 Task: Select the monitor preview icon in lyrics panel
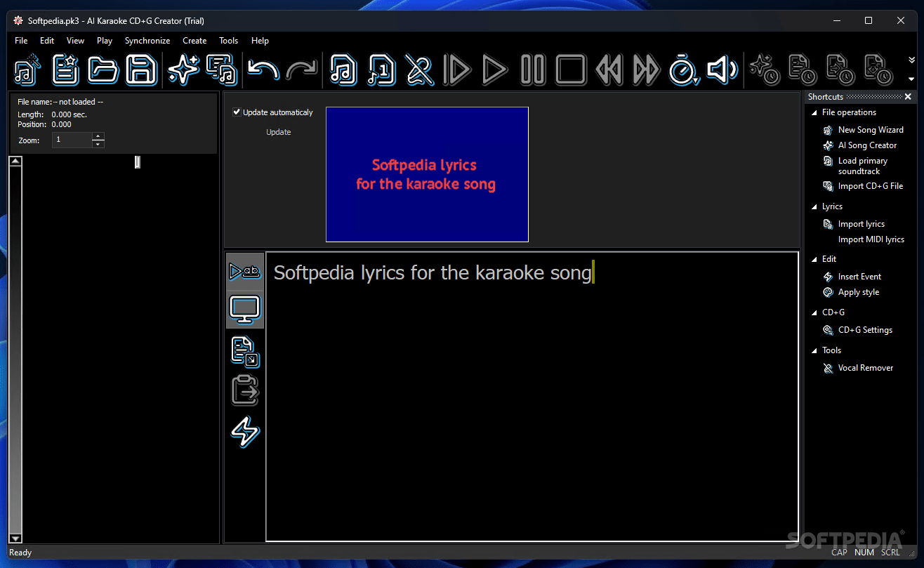pos(244,309)
